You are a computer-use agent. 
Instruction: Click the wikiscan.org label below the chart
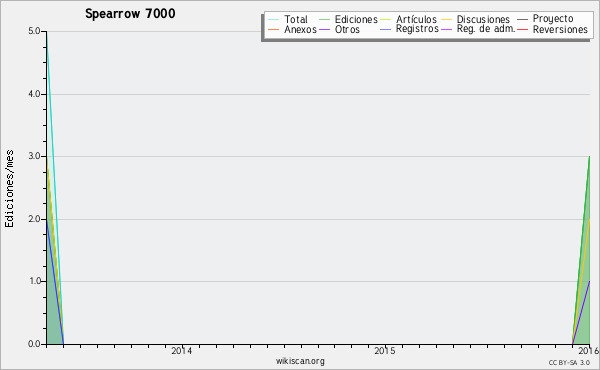[x=300, y=361]
